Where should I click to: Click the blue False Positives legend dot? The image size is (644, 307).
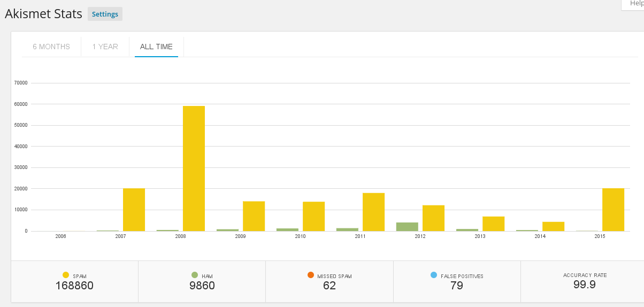click(x=434, y=275)
